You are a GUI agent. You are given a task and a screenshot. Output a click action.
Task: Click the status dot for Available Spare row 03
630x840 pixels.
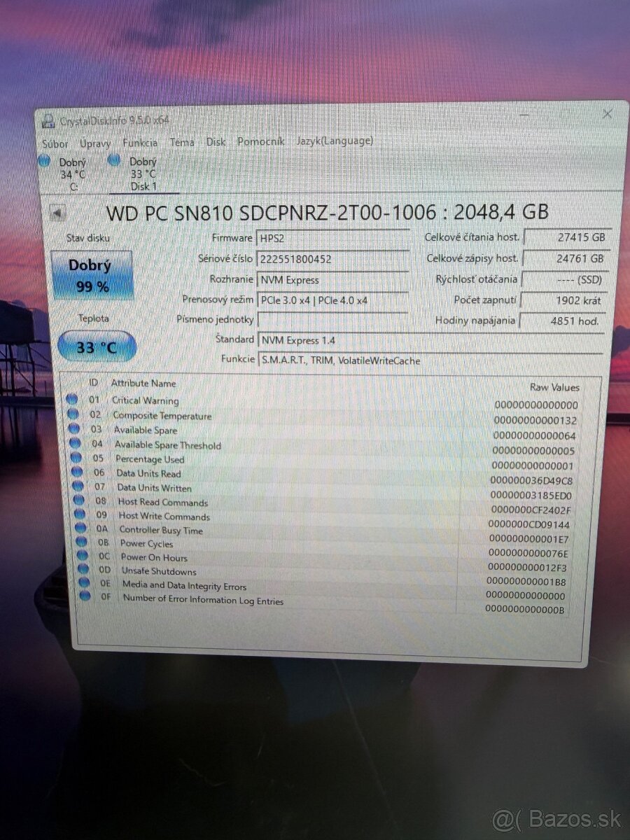click(x=73, y=429)
